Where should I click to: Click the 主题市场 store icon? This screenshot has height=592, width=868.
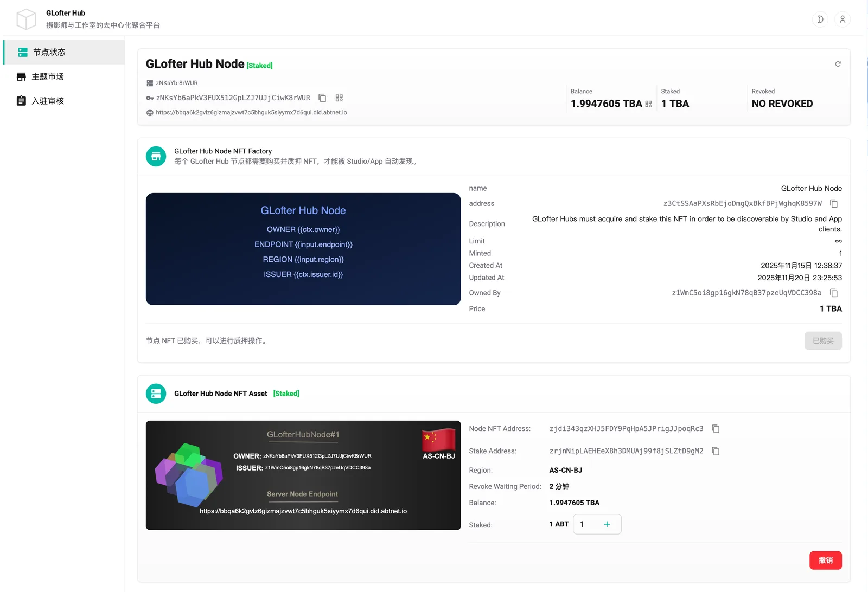tap(21, 76)
